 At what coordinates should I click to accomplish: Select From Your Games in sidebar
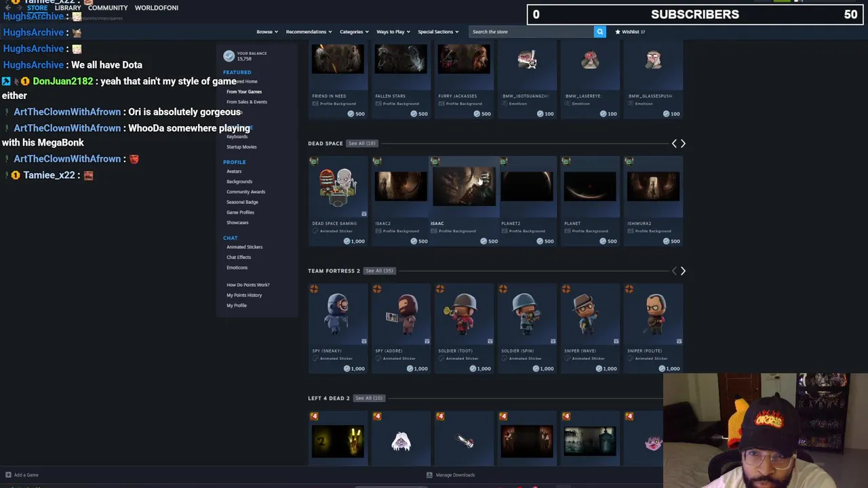(244, 91)
